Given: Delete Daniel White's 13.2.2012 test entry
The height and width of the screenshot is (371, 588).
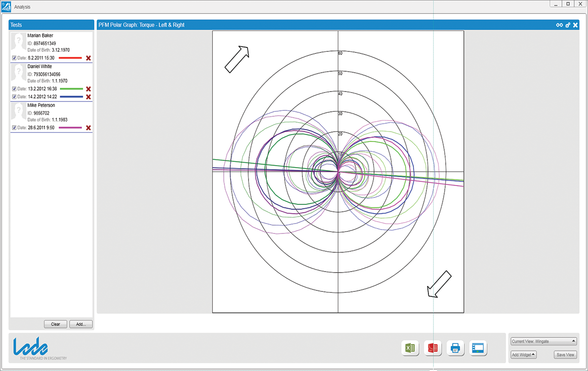Looking at the screenshot, I should pos(88,89).
